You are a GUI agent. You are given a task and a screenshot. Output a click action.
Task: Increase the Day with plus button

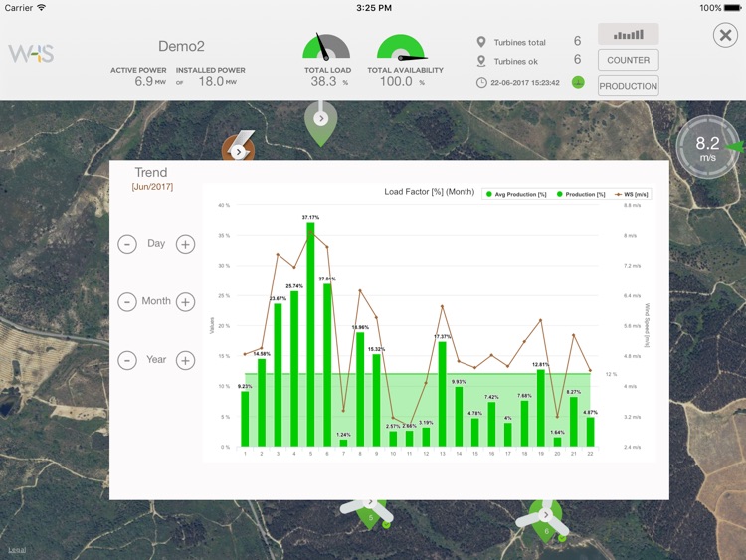point(186,244)
